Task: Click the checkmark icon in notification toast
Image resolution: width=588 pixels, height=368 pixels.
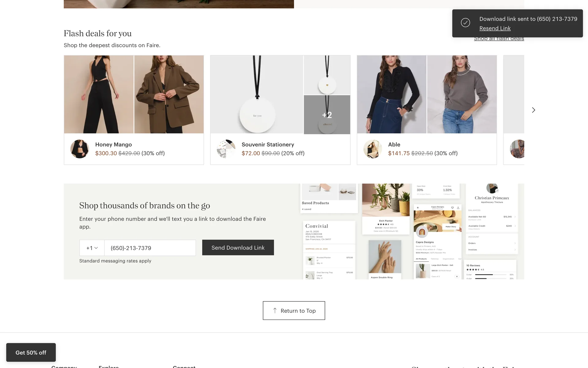Action: [466, 23]
